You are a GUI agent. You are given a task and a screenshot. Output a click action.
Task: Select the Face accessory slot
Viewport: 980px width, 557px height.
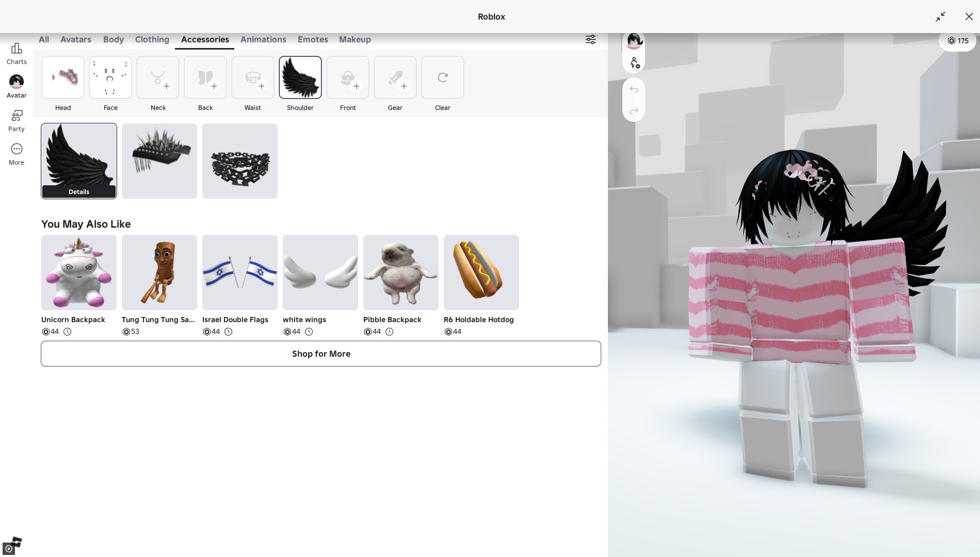(110, 77)
